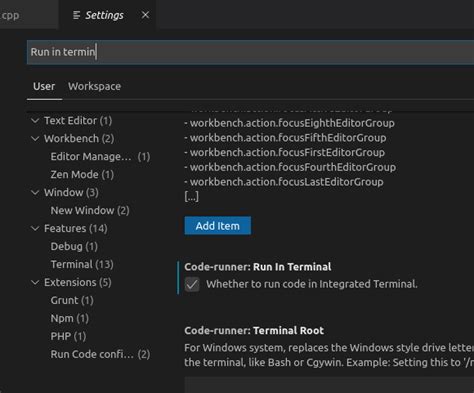
Task: Click the Code-runner: Run In Terminal title
Action: (258, 267)
